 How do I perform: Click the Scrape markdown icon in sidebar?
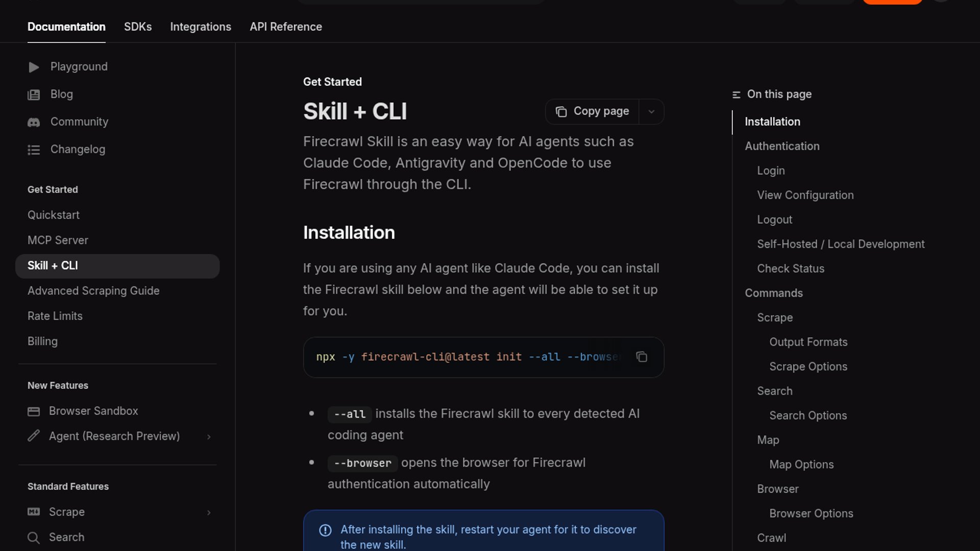pyautogui.click(x=34, y=512)
